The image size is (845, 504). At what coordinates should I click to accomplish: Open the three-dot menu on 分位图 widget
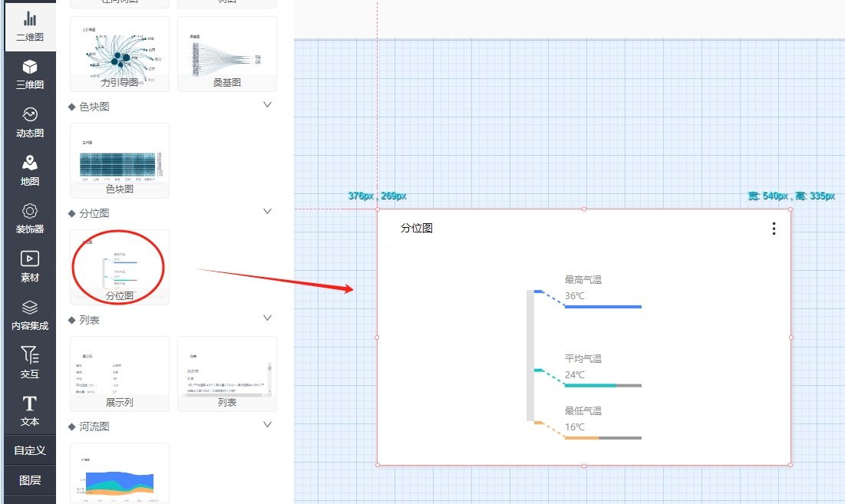(774, 229)
